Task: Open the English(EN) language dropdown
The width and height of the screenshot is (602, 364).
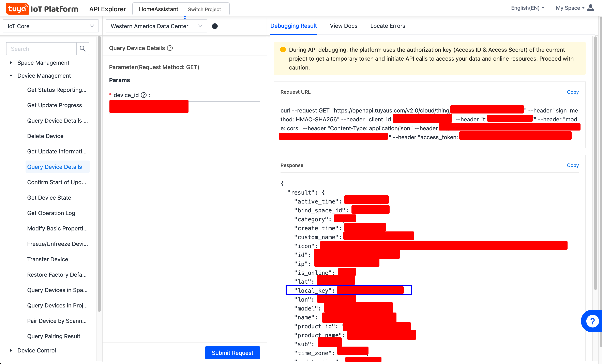Action: [528, 8]
